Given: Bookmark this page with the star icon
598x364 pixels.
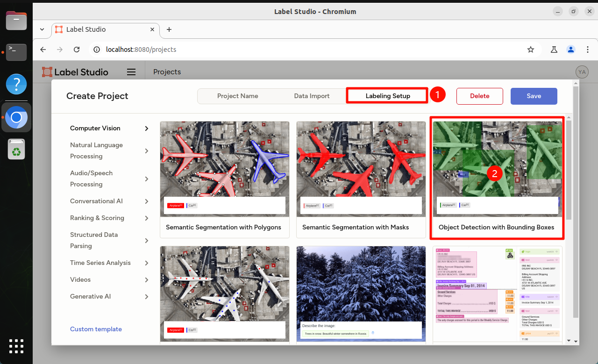Looking at the screenshot, I should 531,50.
